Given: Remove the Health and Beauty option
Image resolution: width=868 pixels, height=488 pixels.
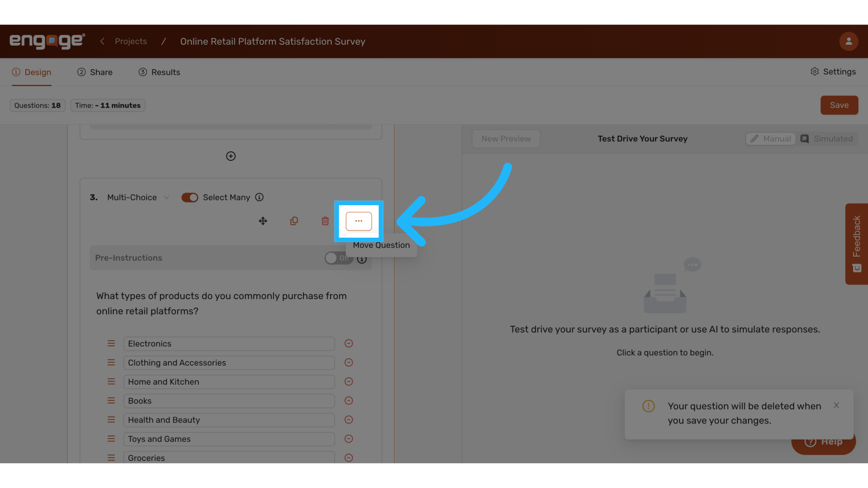Looking at the screenshot, I should 349,419.
